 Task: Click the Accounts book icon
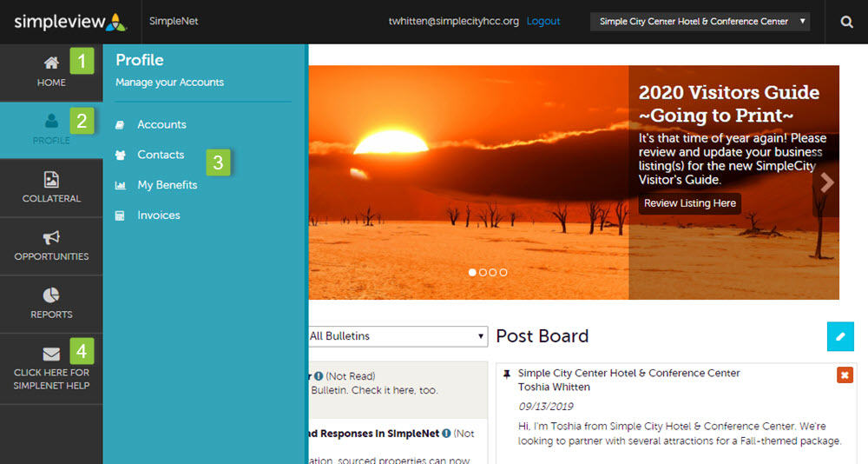(x=120, y=125)
